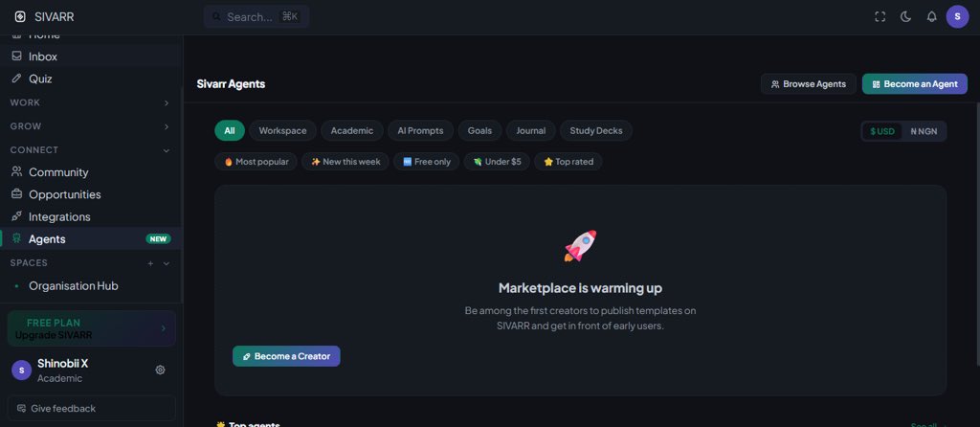
Task: Click the Quiz pencil icon
Action: (17, 79)
